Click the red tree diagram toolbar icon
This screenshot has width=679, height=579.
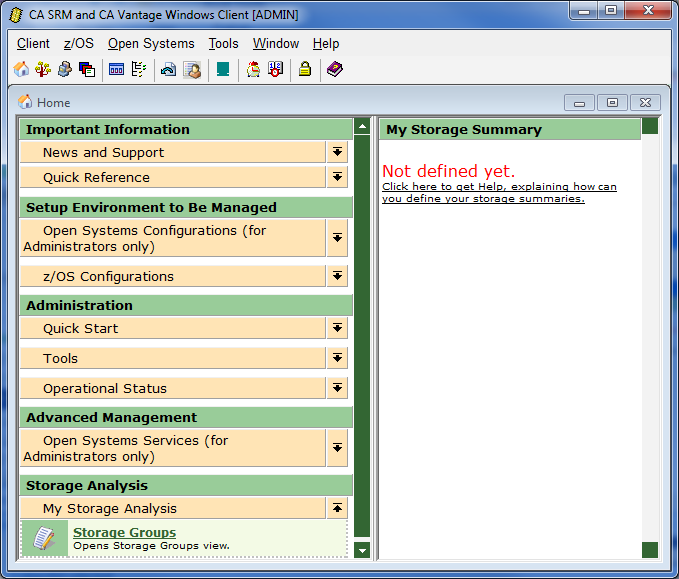coord(43,70)
